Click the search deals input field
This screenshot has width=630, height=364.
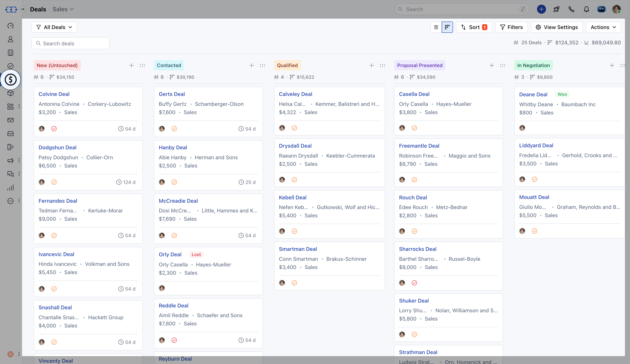tap(70, 43)
